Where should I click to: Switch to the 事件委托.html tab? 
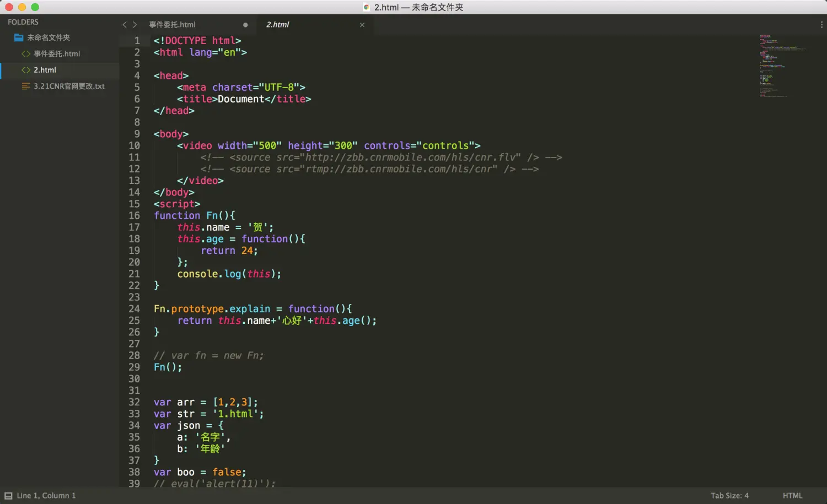pyautogui.click(x=172, y=25)
